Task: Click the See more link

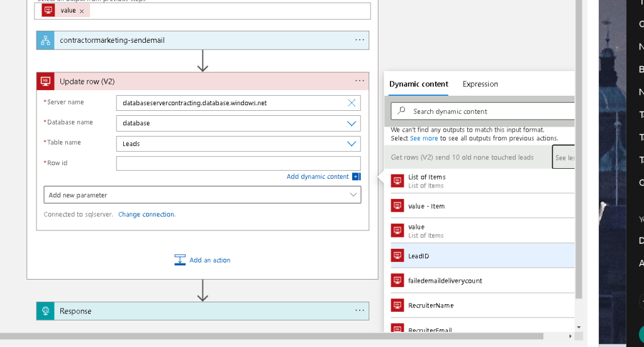Action: [x=424, y=138]
